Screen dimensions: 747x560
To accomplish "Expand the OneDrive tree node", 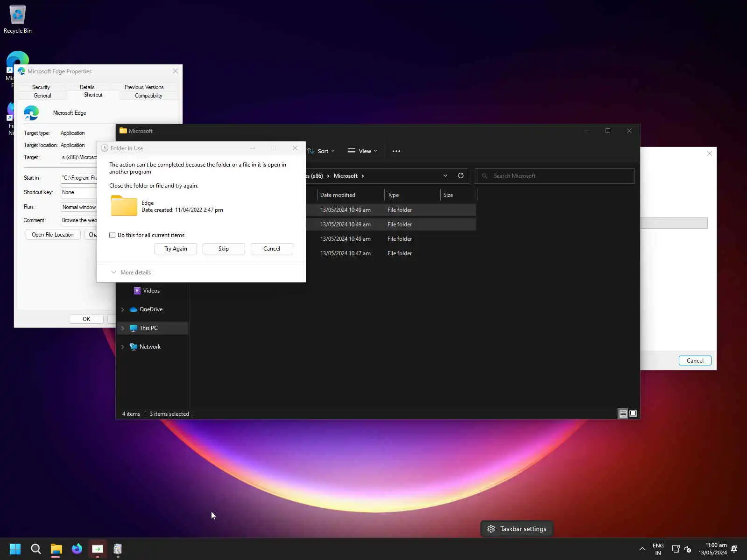I will [x=123, y=309].
